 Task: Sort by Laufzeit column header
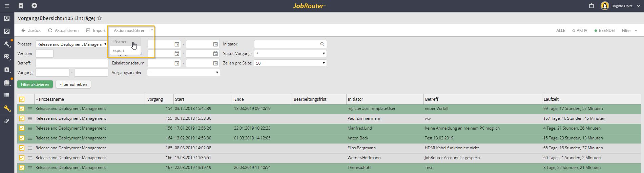pos(551,99)
